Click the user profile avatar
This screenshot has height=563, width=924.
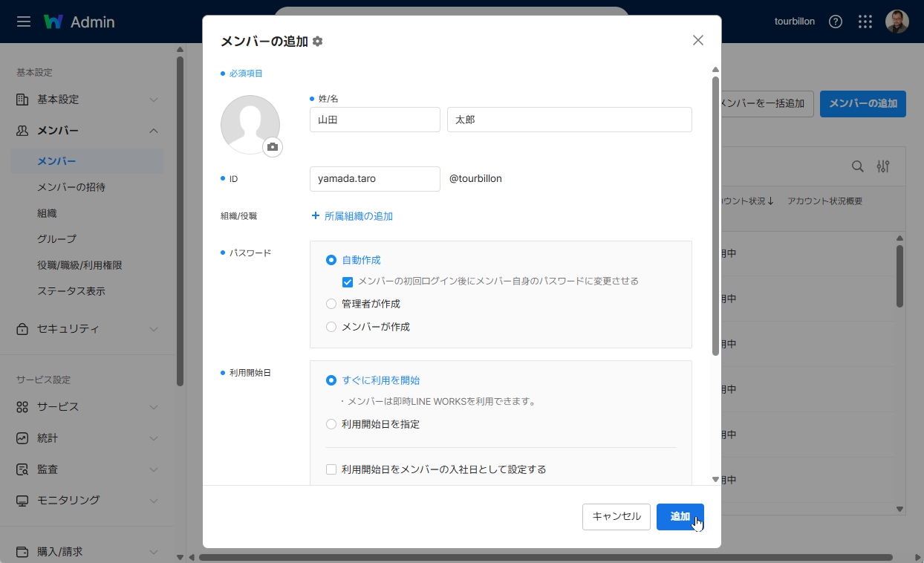(897, 22)
